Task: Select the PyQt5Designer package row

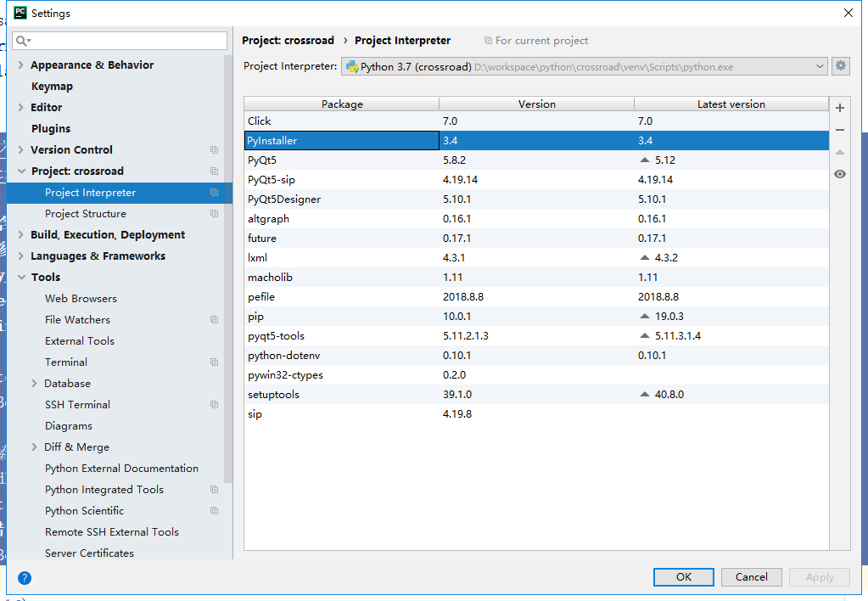Action: [x=536, y=199]
